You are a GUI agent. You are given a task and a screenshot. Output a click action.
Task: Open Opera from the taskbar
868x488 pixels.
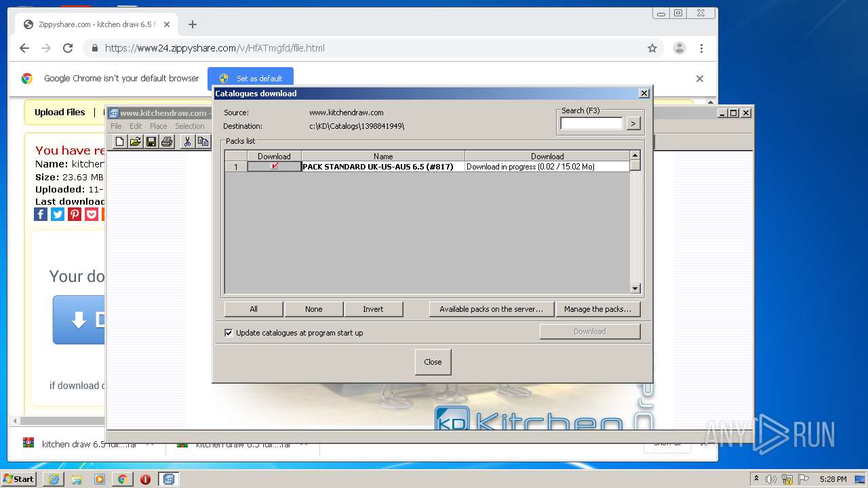[145, 479]
